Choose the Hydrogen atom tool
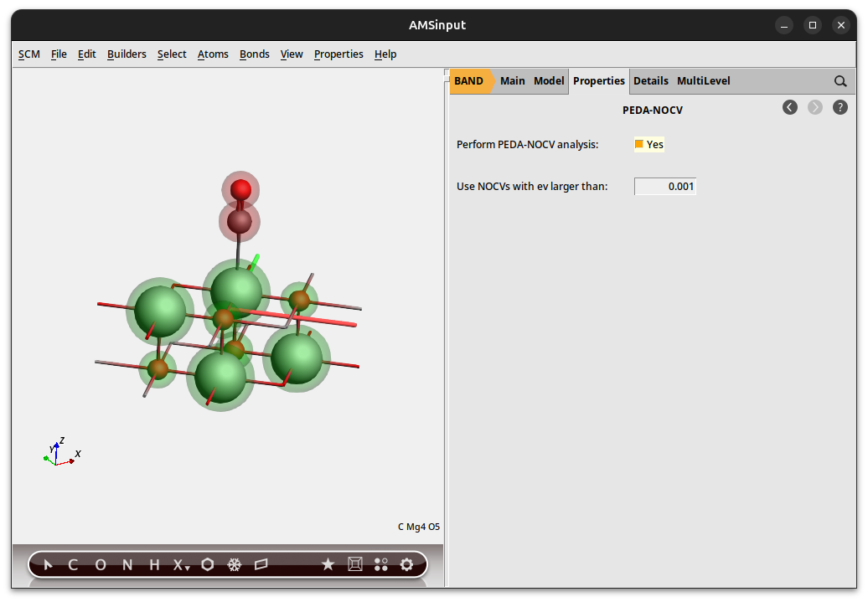 154,565
